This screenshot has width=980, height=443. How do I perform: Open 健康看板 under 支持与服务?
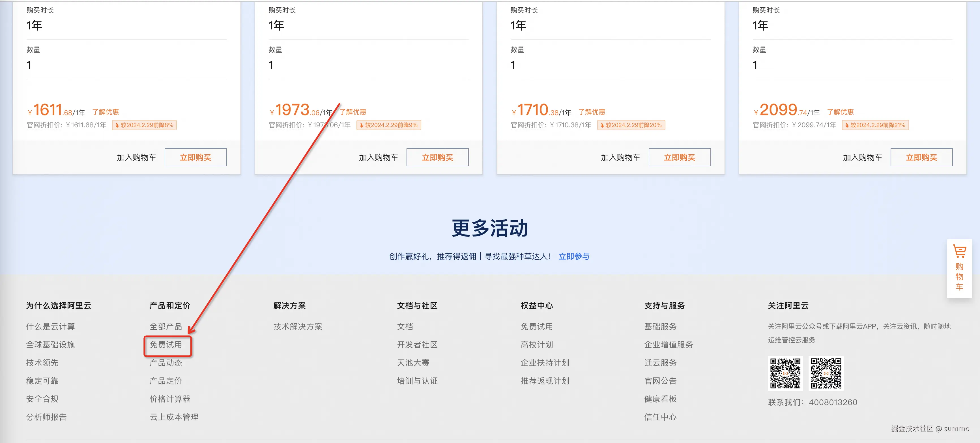[x=660, y=399]
